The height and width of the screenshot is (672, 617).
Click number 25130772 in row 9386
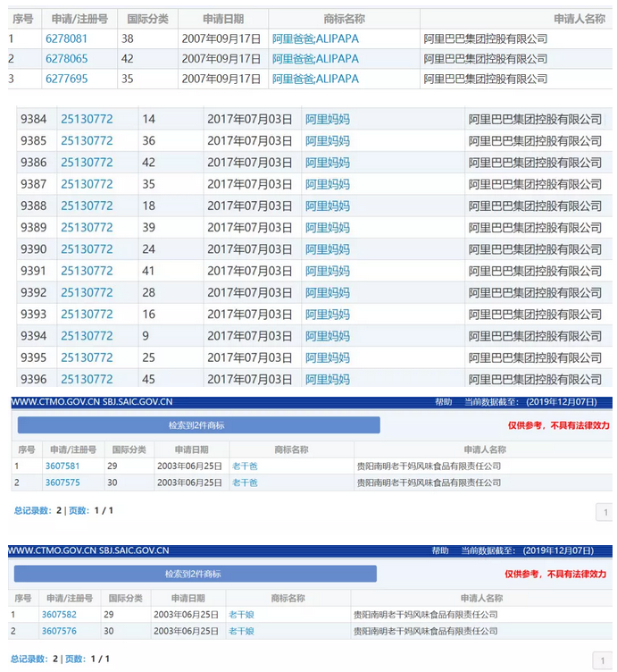[87, 163]
